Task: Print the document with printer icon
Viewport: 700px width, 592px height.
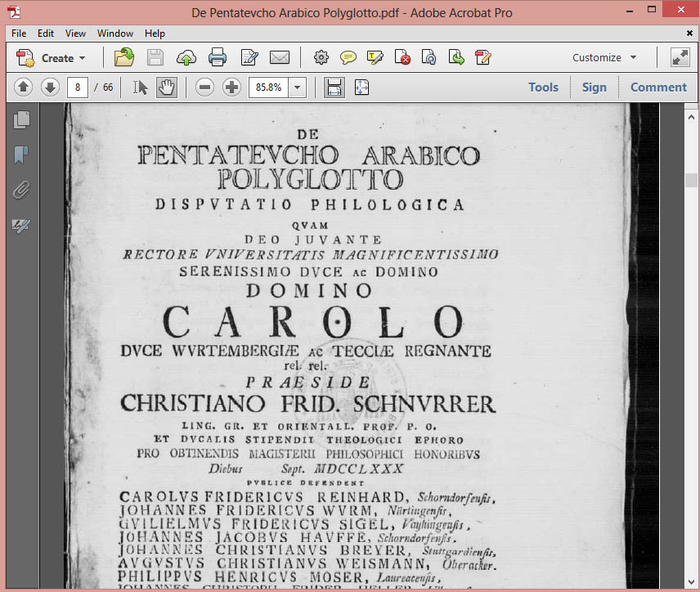Action: pos(218,57)
